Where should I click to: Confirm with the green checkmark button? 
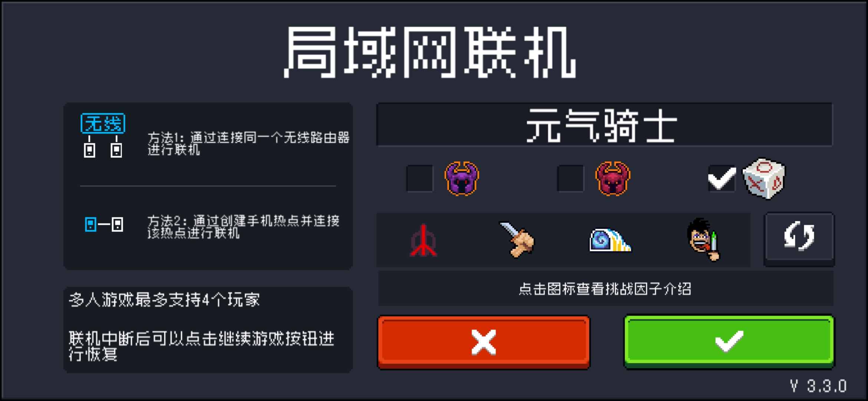(x=729, y=342)
